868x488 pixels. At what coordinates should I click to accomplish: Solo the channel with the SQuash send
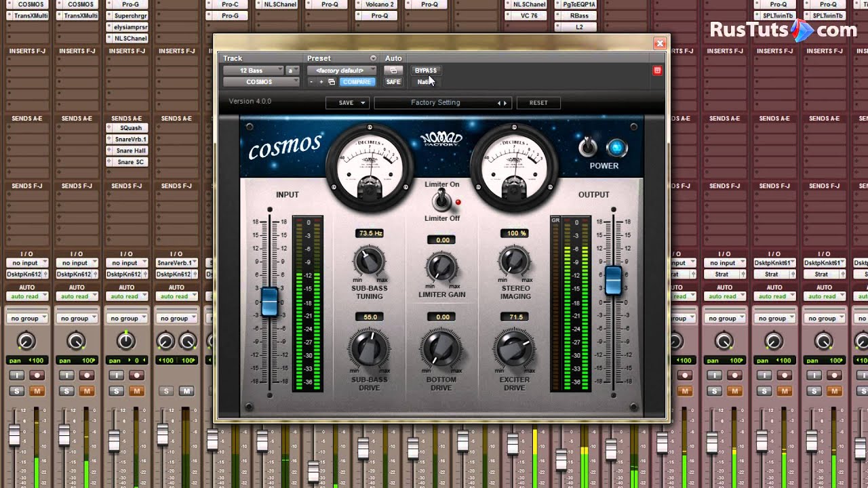click(116, 391)
